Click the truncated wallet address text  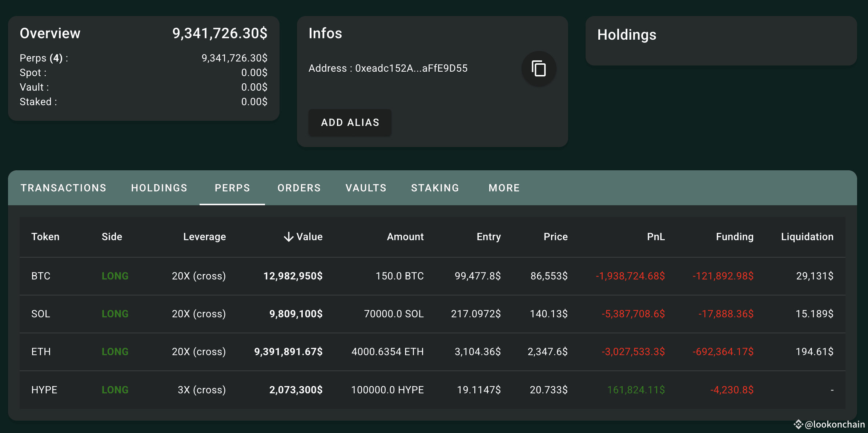pos(411,68)
